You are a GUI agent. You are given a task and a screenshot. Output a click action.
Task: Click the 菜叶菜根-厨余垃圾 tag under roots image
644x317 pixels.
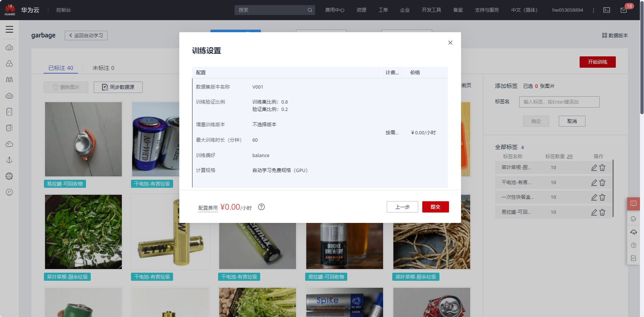(416, 277)
